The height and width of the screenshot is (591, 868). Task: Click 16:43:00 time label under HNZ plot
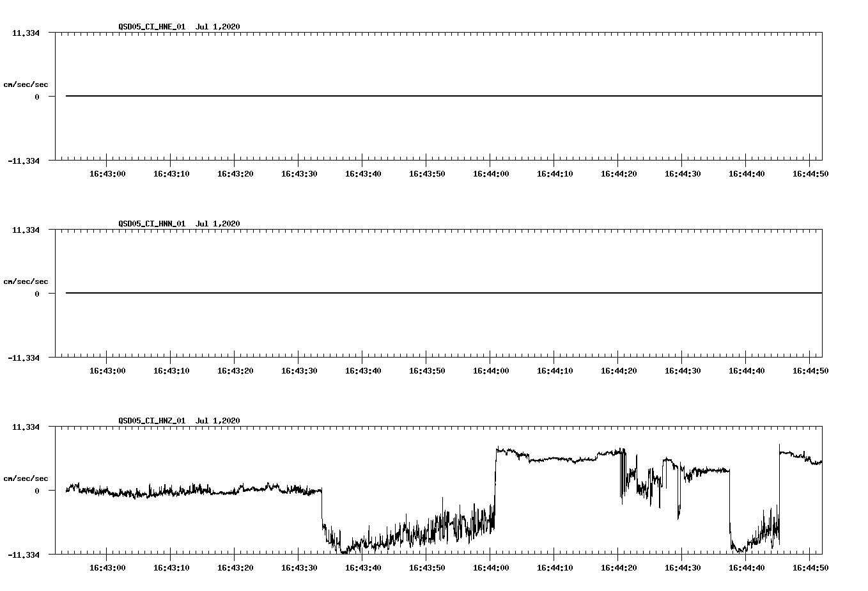coord(107,568)
